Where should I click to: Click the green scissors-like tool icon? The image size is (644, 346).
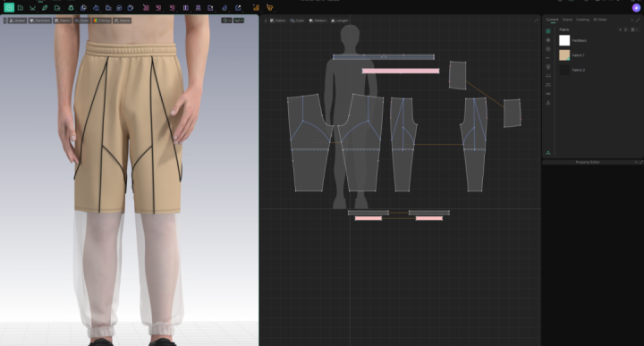(32, 7)
